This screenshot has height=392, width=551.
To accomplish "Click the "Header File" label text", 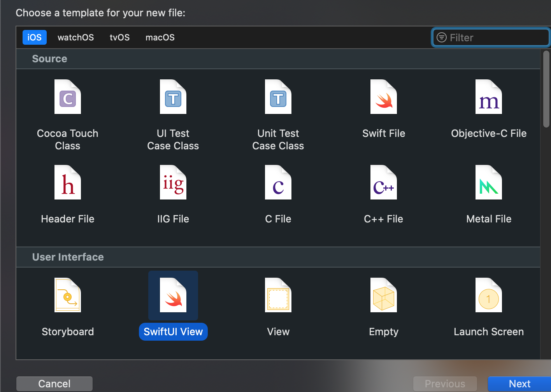I will (68, 219).
